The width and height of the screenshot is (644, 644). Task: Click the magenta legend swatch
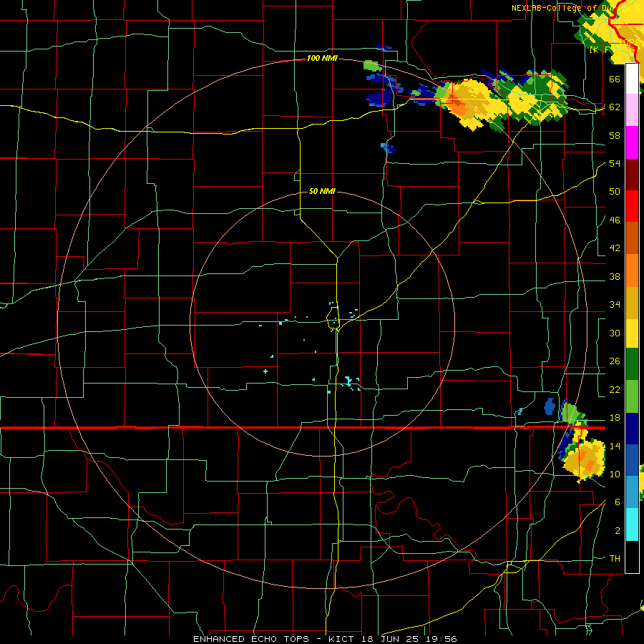click(632, 142)
